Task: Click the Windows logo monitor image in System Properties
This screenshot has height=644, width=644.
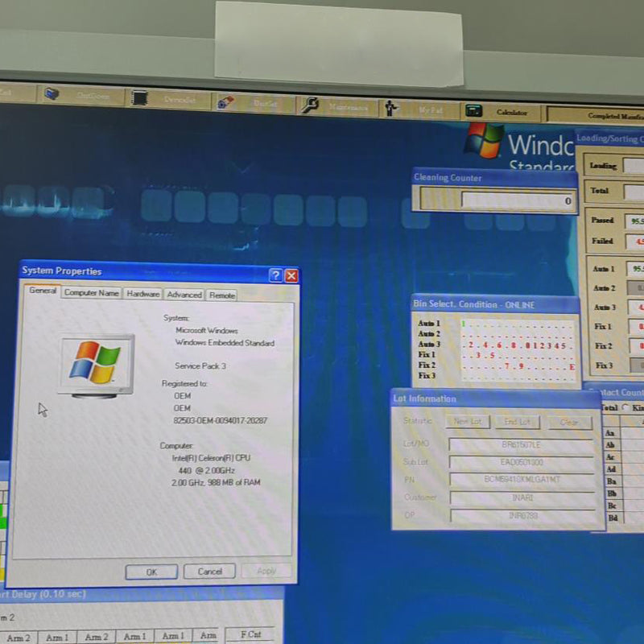Action: point(97,366)
